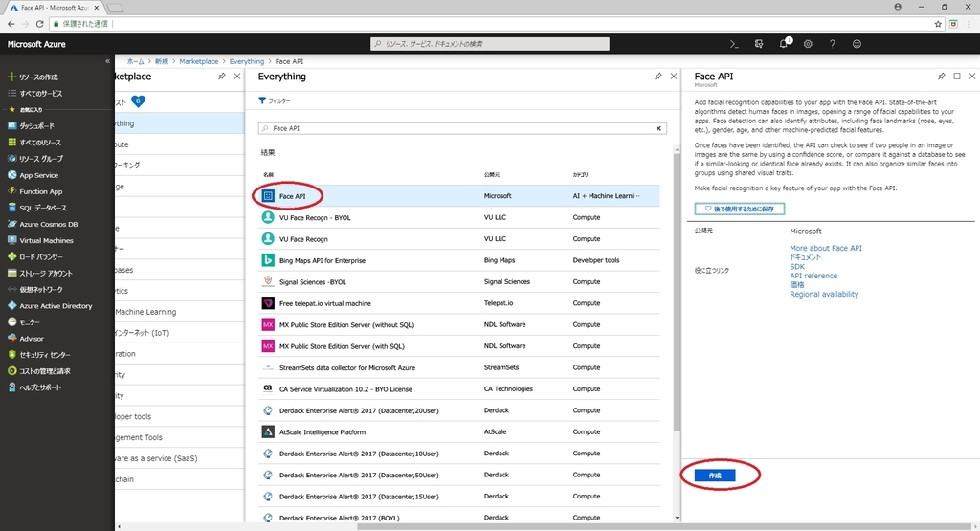Go to Everything breadcrumb
The height and width of the screenshot is (531, 980).
(246, 61)
